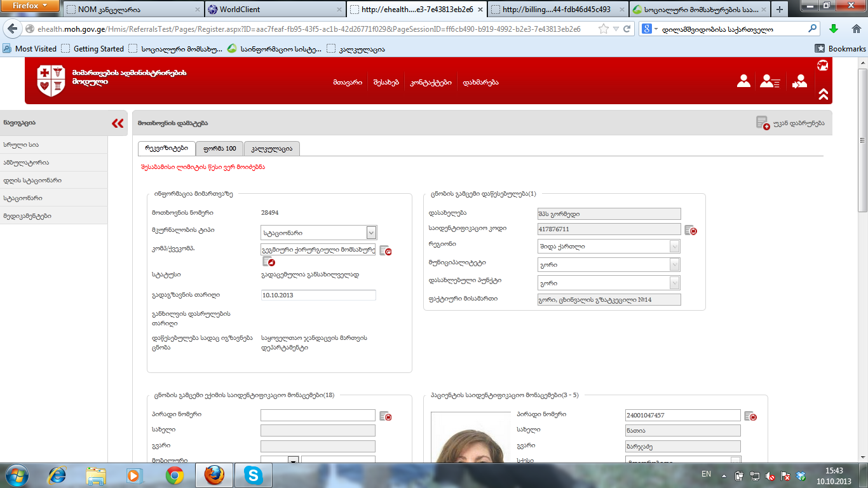Viewport: 868px width, 488px height.
Task: Switch to the ფორმა 100 tab
Action: [219, 149]
